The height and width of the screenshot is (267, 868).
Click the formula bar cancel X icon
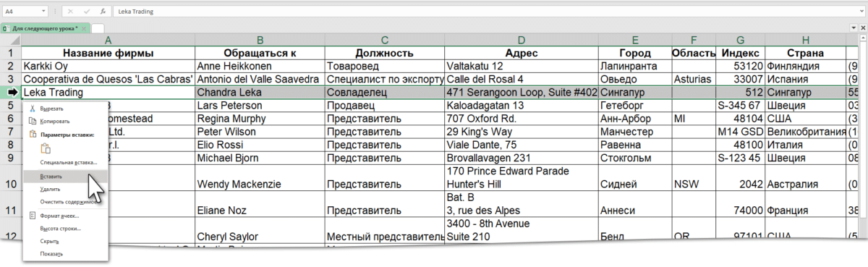69,12
